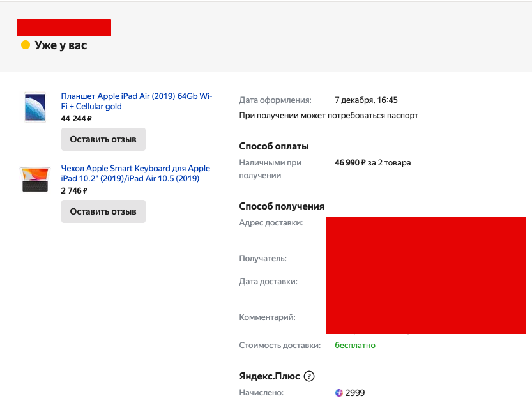Click the yellow order status dot
Viewport: 532px width, 412px height.
point(26,45)
